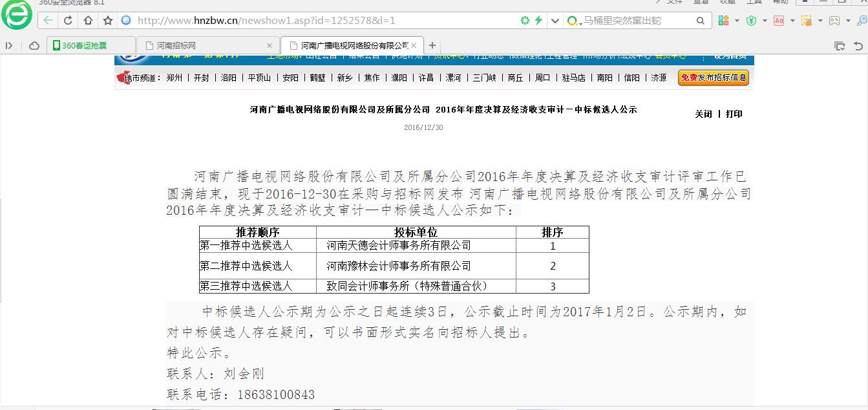Click the 打印 print link
The width and height of the screenshot is (868, 410).
coord(734,114)
